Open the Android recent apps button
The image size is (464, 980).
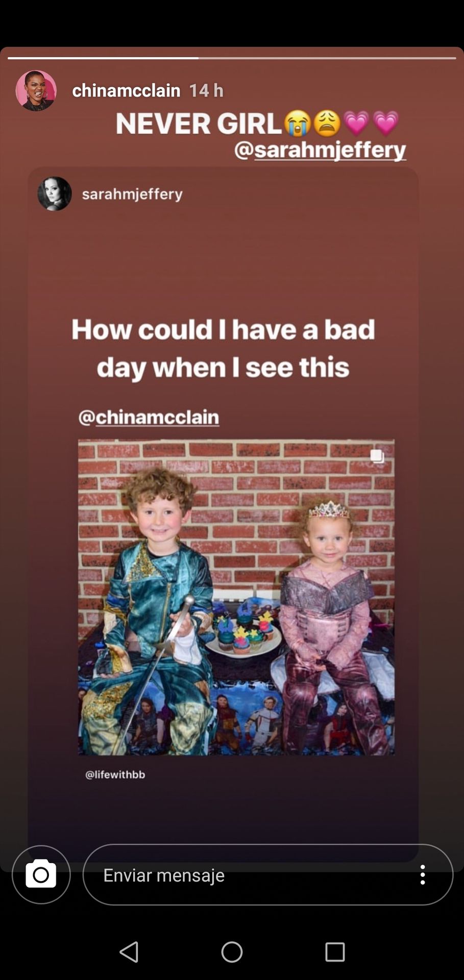point(335,952)
